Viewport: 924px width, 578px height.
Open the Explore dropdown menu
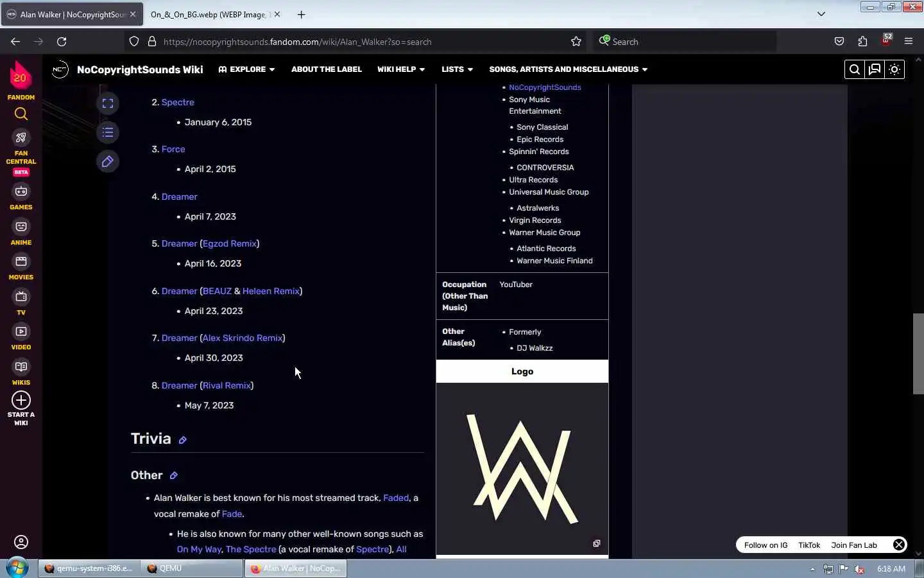pyautogui.click(x=246, y=69)
